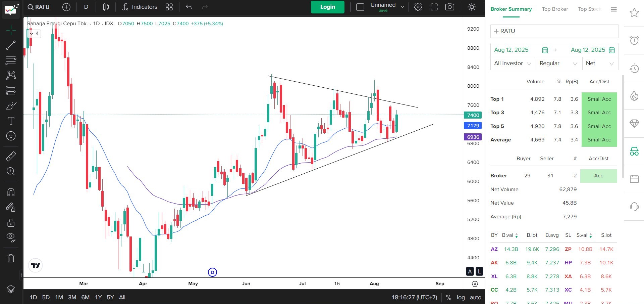Image resolution: width=644 pixels, height=304 pixels.
Task: Select the 1M time range
Action: pyautogui.click(x=59, y=297)
